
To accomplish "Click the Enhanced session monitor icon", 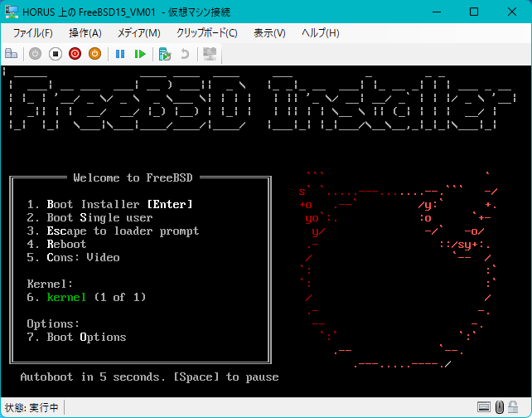I will pos(210,54).
